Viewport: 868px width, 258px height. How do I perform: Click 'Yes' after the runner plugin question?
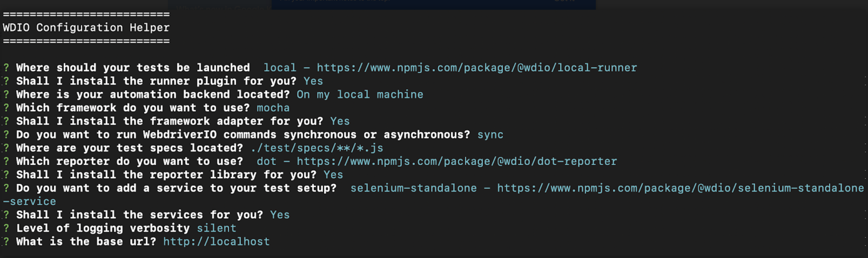tap(313, 81)
